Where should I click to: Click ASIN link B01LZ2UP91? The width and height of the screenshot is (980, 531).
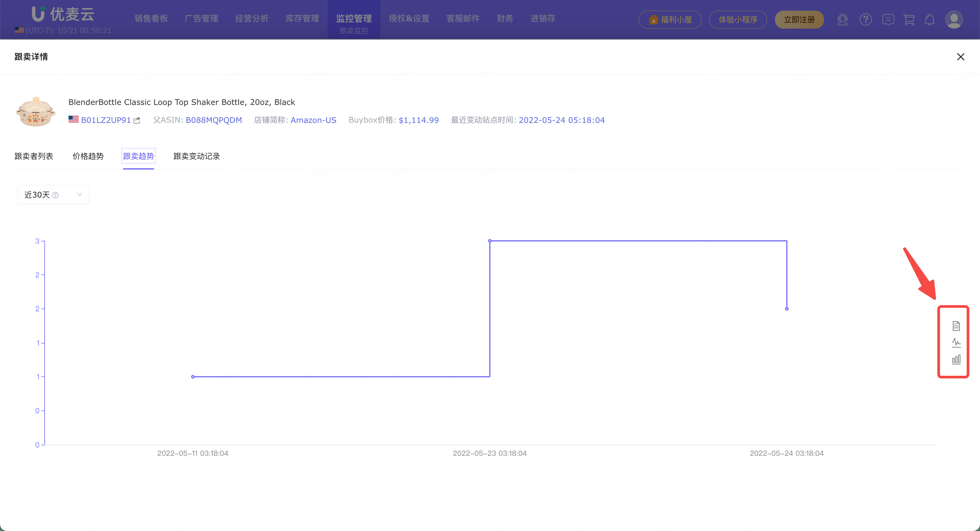pos(106,120)
